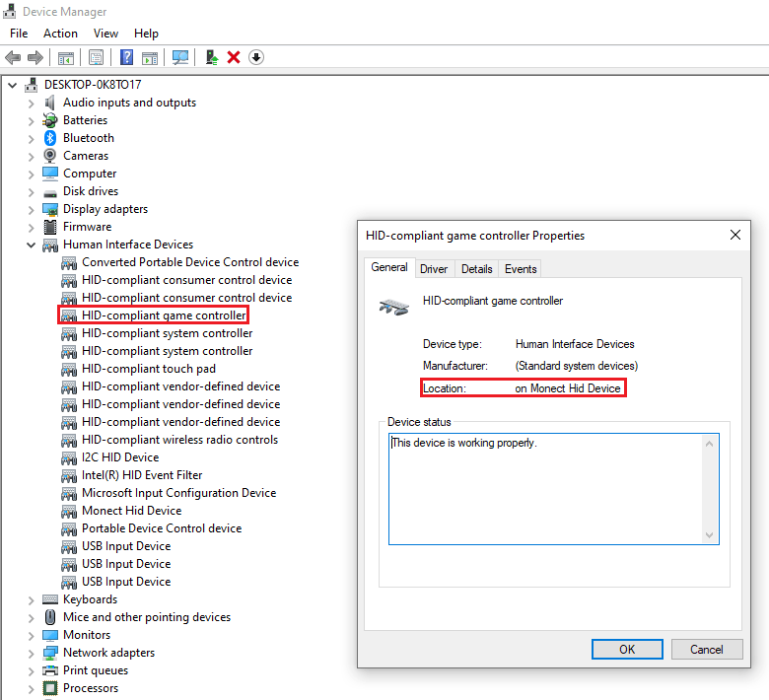Click the Help toolbar icon with question mark
Viewport: 769px width, 700px height.
[126, 57]
